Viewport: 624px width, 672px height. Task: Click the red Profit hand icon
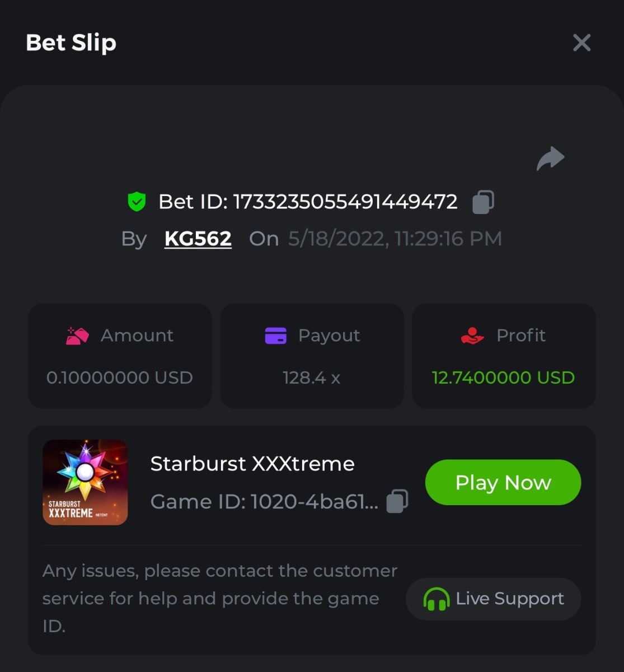pos(472,335)
